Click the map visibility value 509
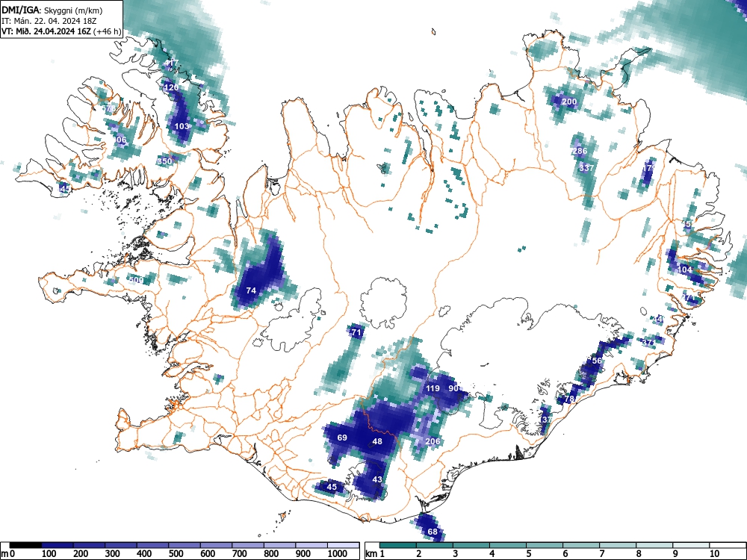 pos(136,280)
